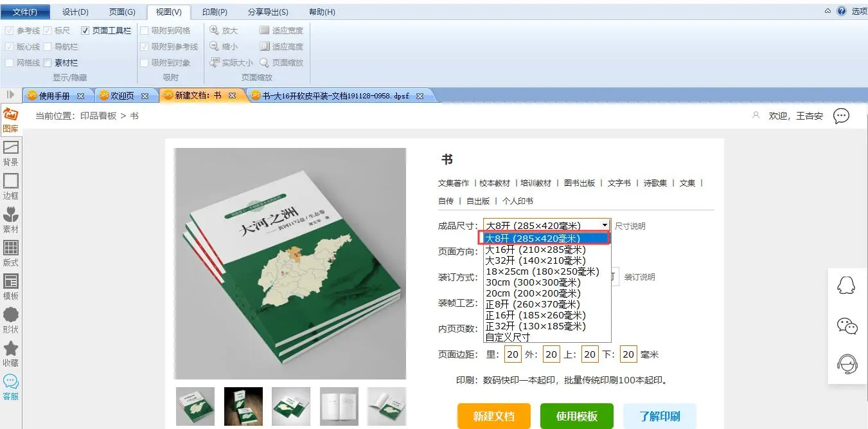Click 页面缩放 page zoom icon
This screenshot has height=429, width=868.
tap(264, 62)
